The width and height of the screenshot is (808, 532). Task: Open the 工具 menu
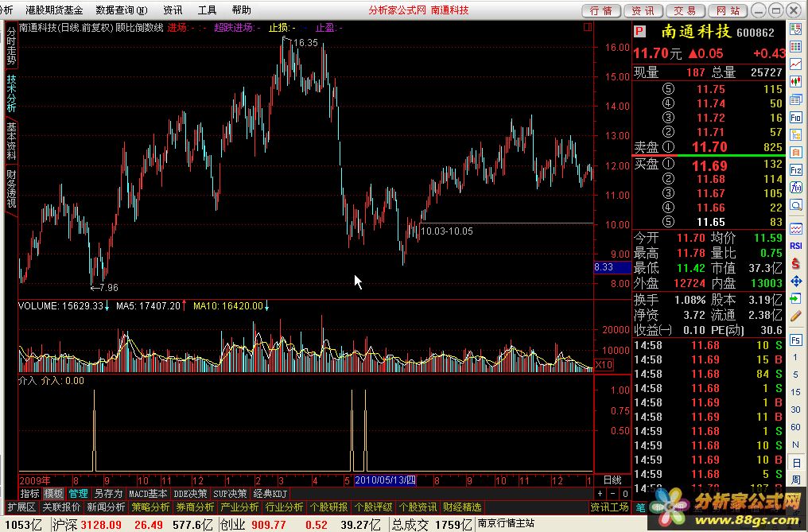207,10
